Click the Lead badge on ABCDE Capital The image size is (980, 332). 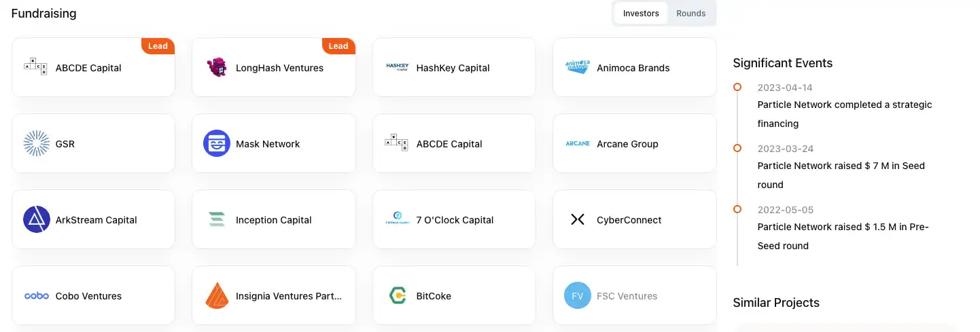coord(158,46)
